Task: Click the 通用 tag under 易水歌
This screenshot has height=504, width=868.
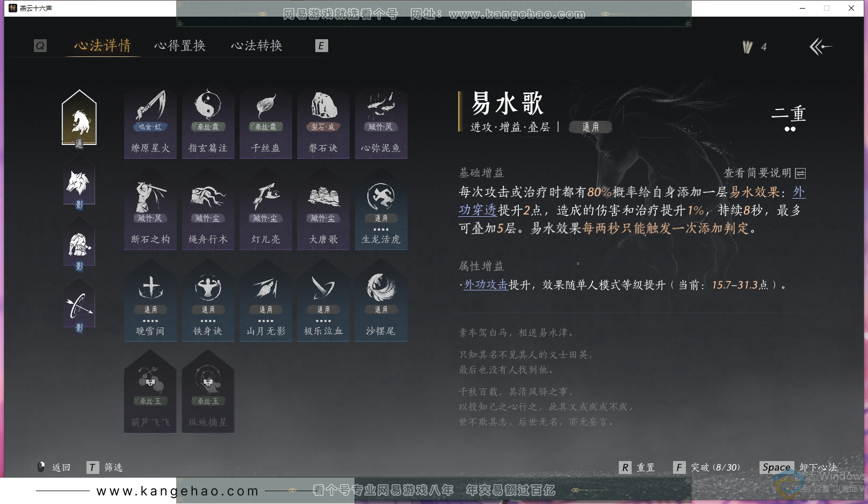Action: (590, 127)
